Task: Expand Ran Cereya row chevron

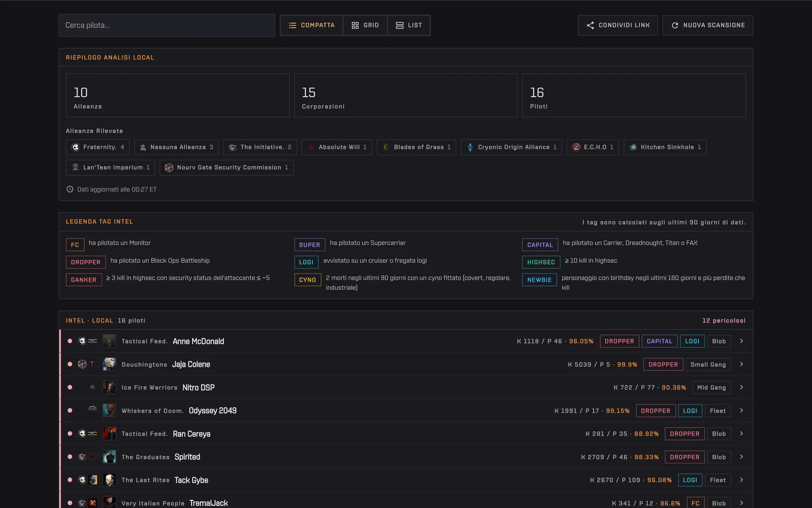Action: [x=741, y=434]
